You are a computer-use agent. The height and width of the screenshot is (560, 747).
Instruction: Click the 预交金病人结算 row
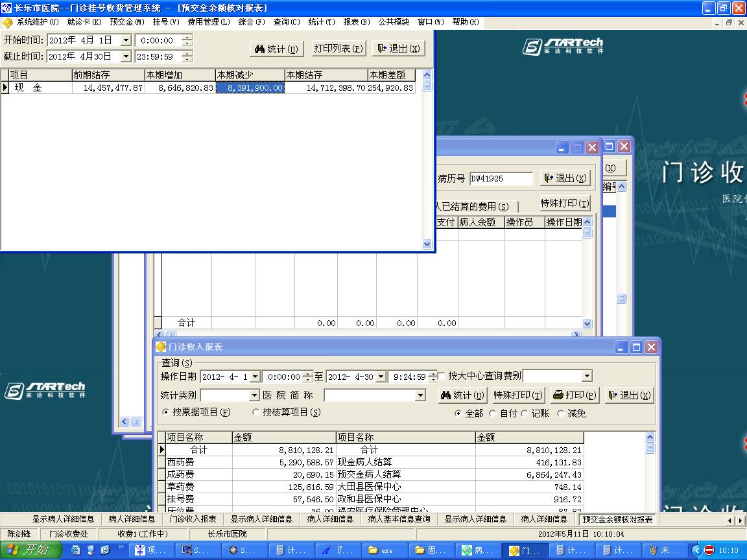pos(405,474)
